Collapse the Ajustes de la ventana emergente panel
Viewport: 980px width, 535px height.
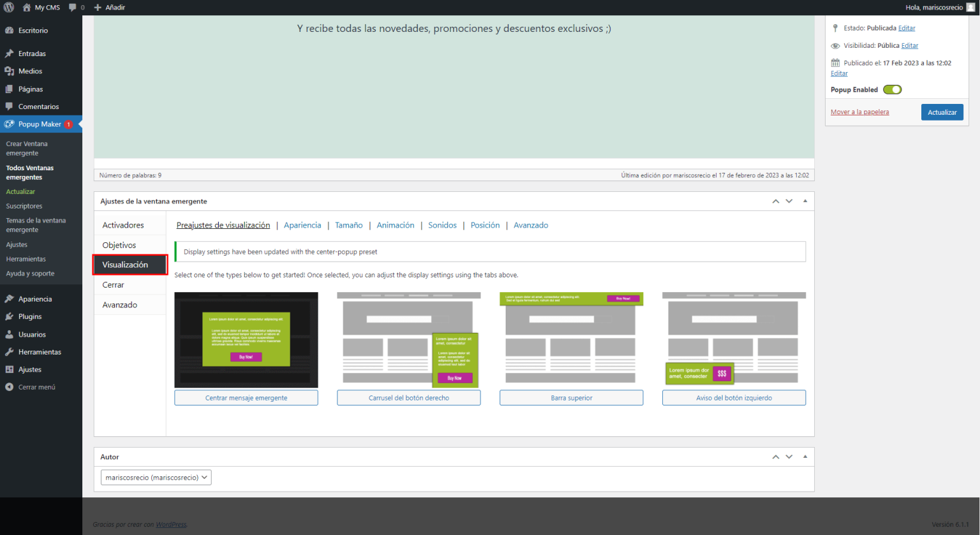point(805,201)
